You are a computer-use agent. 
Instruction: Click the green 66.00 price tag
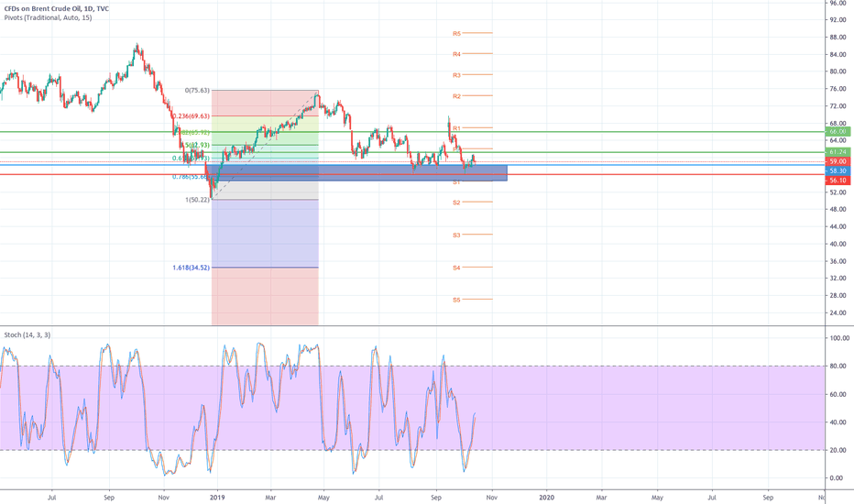coord(838,132)
